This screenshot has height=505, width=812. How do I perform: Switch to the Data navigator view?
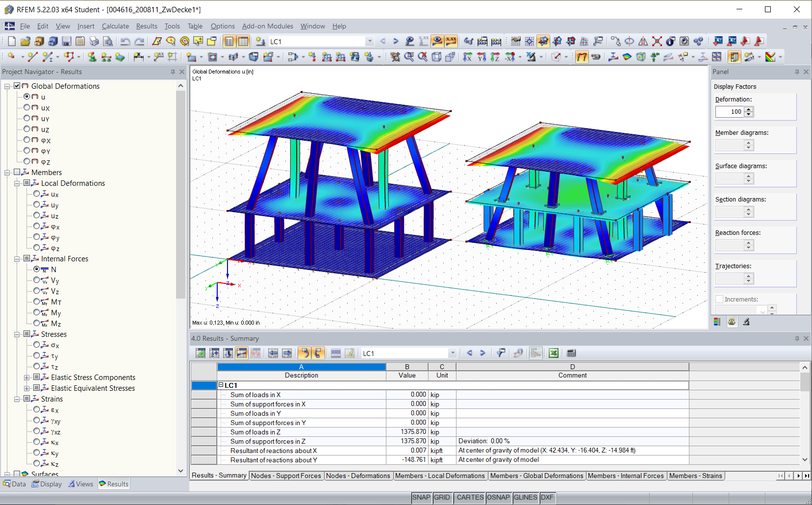pyautogui.click(x=14, y=483)
